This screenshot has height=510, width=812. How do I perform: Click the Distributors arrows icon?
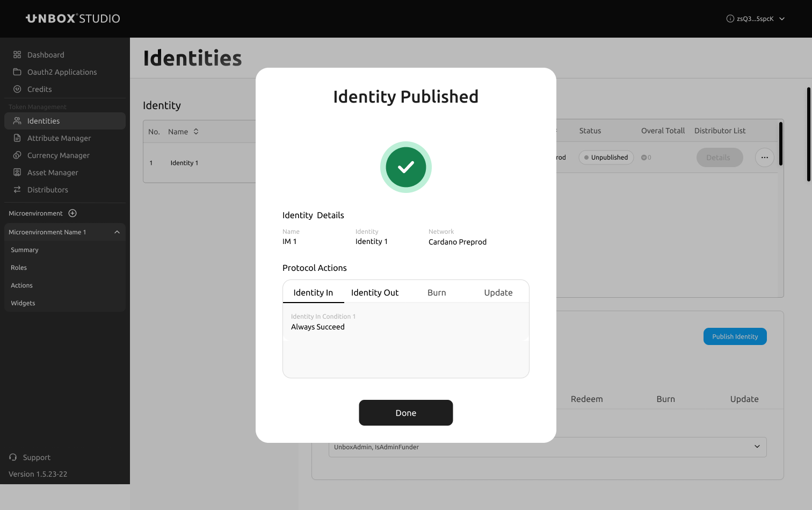17,190
